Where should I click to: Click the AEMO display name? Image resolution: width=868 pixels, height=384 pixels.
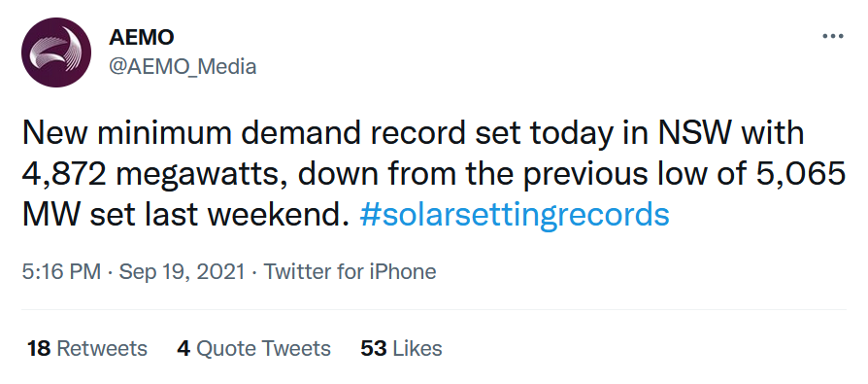click(x=142, y=38)
